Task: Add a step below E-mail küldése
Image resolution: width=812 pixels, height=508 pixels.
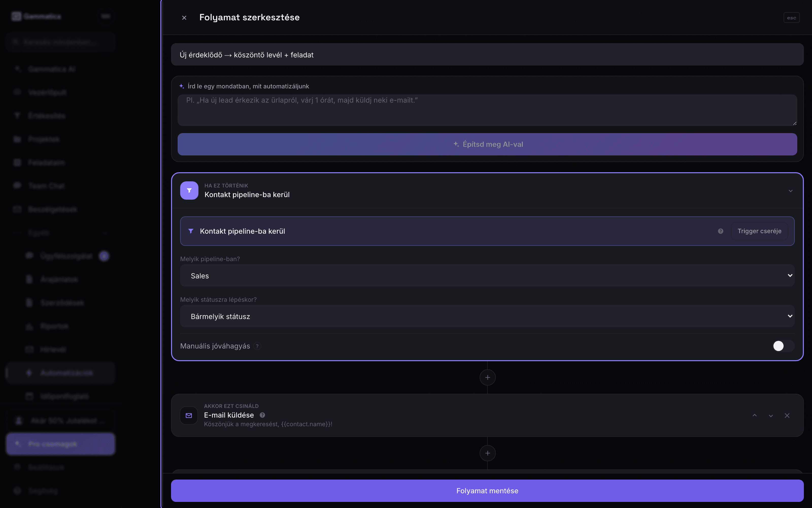Action: click(487, 453)
